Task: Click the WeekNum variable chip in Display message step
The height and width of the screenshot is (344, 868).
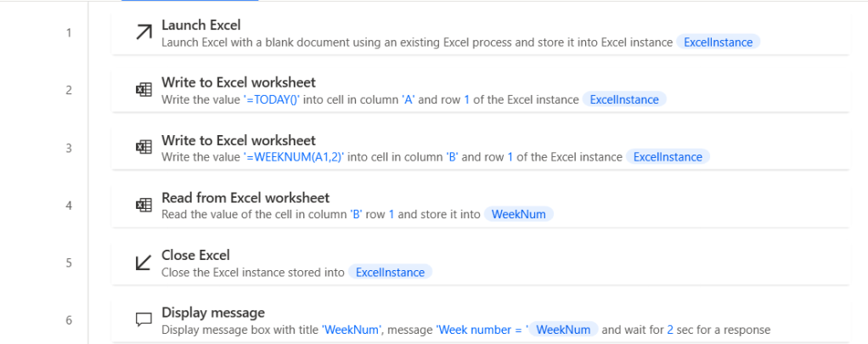Action: coord(564,330)
